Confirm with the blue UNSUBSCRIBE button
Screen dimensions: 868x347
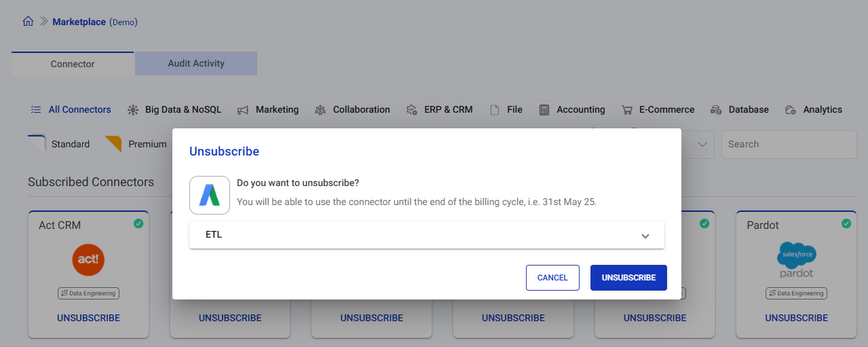(x=628, y=278)
